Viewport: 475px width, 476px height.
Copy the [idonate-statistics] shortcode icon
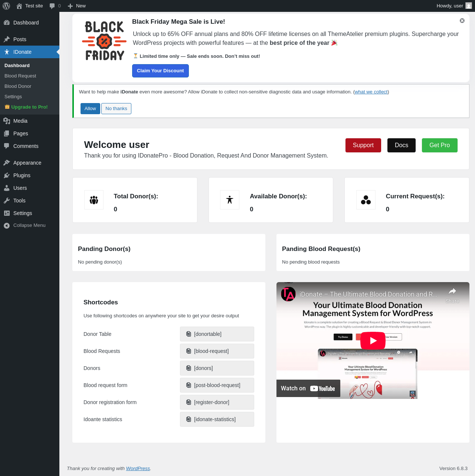click(x=189, y=419)
